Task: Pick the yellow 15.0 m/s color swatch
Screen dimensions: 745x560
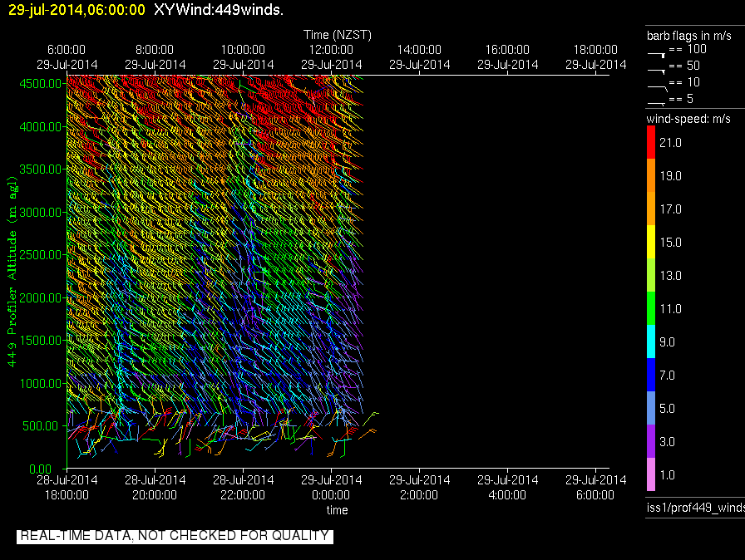Action: point(651,243)
